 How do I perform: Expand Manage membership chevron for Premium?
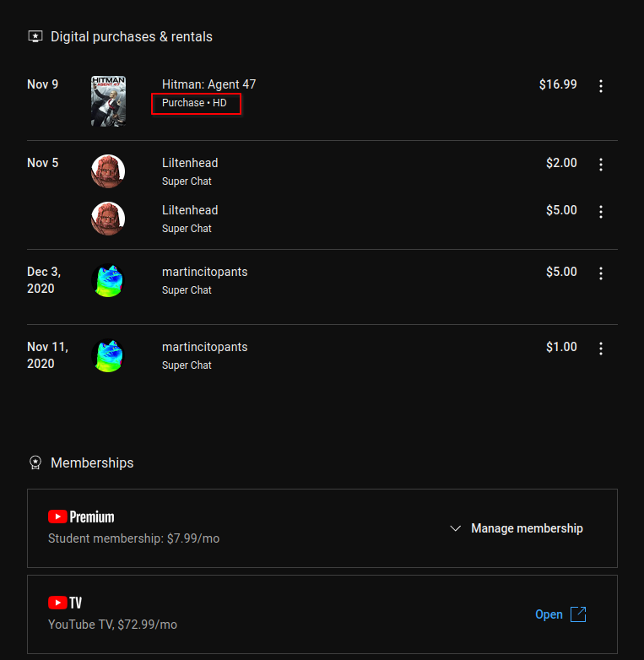[456, 528]
